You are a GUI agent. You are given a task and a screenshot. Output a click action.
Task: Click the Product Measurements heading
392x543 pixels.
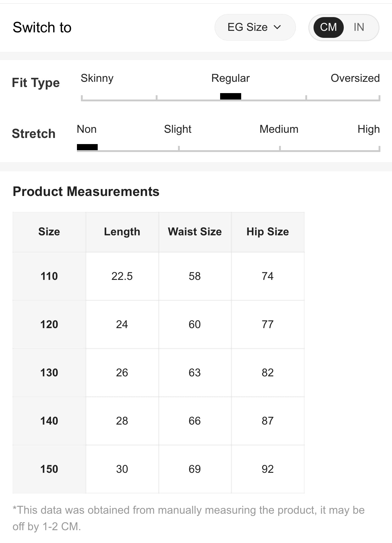click(x=86, y=192)
